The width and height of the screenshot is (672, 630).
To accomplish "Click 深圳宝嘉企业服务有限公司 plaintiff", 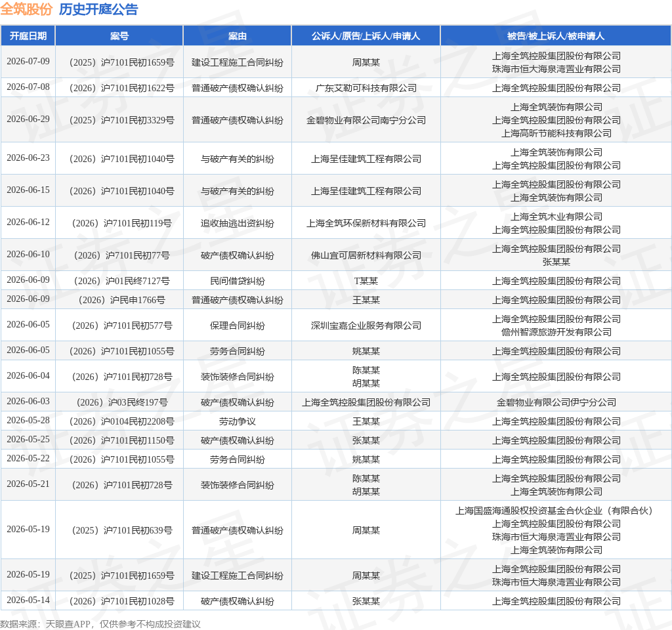I will [366, 325].
